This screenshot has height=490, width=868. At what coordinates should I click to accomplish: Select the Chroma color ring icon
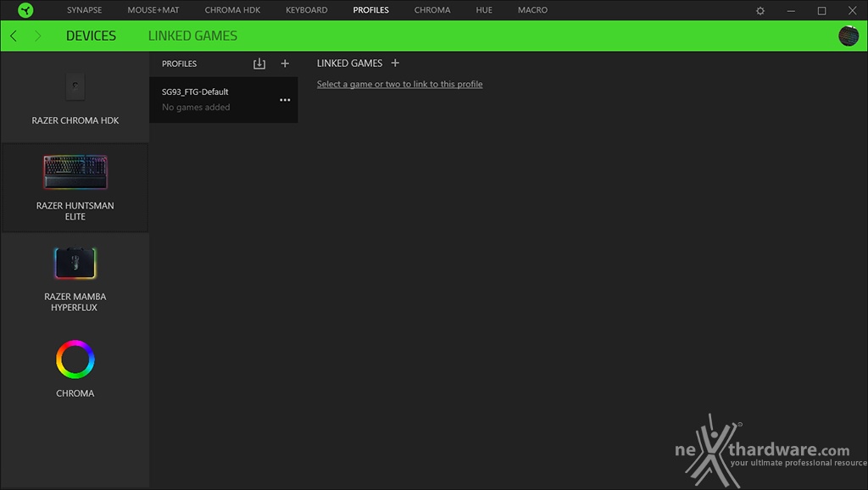tap(75, 359)
